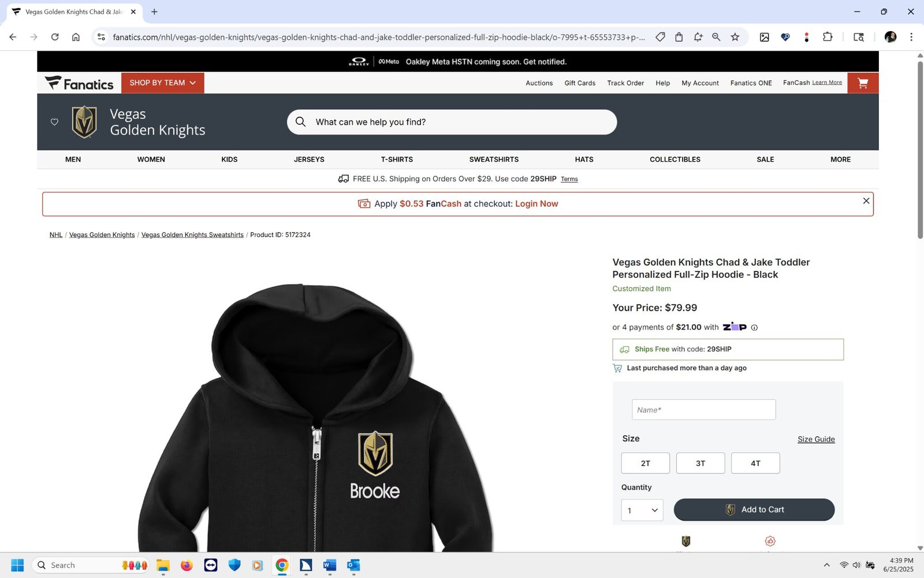
Task: Click NHL breadcrumb link
Action: (x=56, y=235)
